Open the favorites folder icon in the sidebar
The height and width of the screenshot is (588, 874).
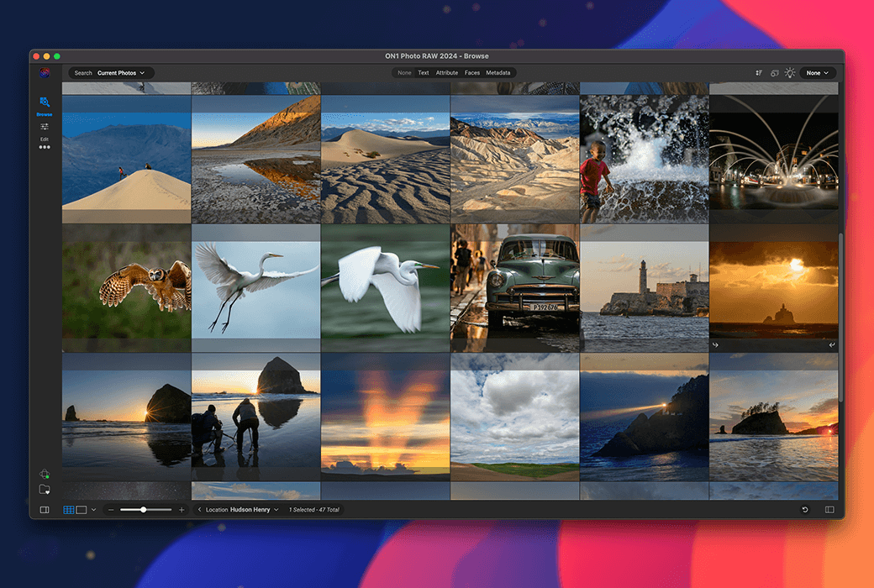[45, 490]
